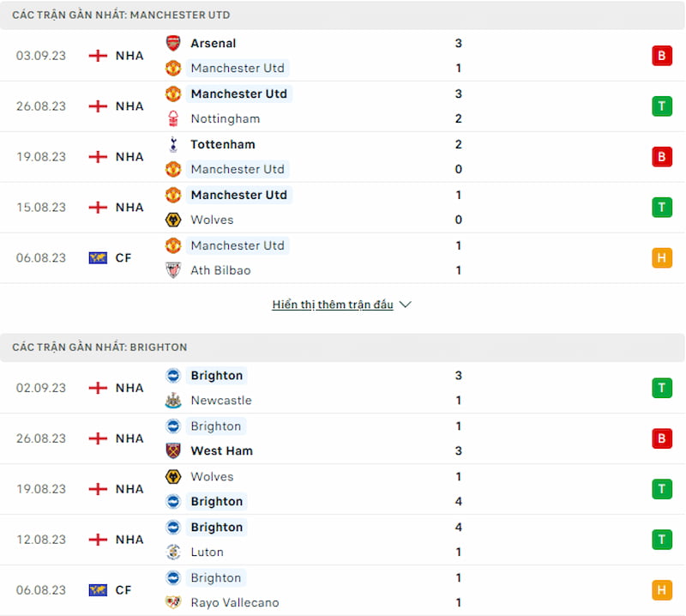Click the CF league flag for Rayo Vallecano match
Image resolution: width=686 pixels, height=616 pixels.
pos(98,590)
